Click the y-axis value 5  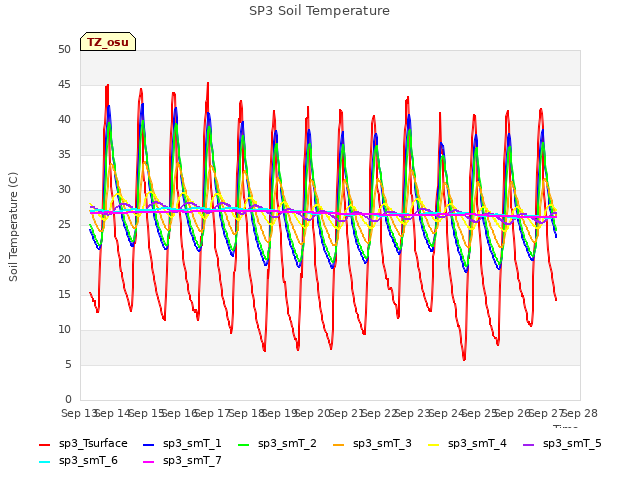click(68, 364)
